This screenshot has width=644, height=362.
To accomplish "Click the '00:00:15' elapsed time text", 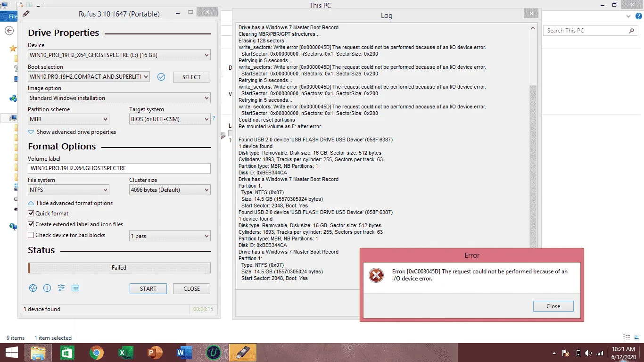I will click(x=203, y=309).
